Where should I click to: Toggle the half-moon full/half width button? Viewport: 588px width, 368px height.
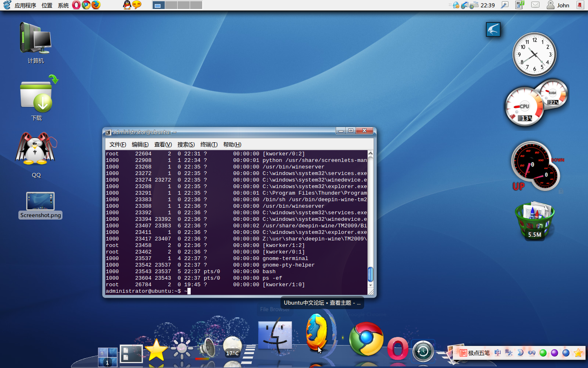click(520, 353)
